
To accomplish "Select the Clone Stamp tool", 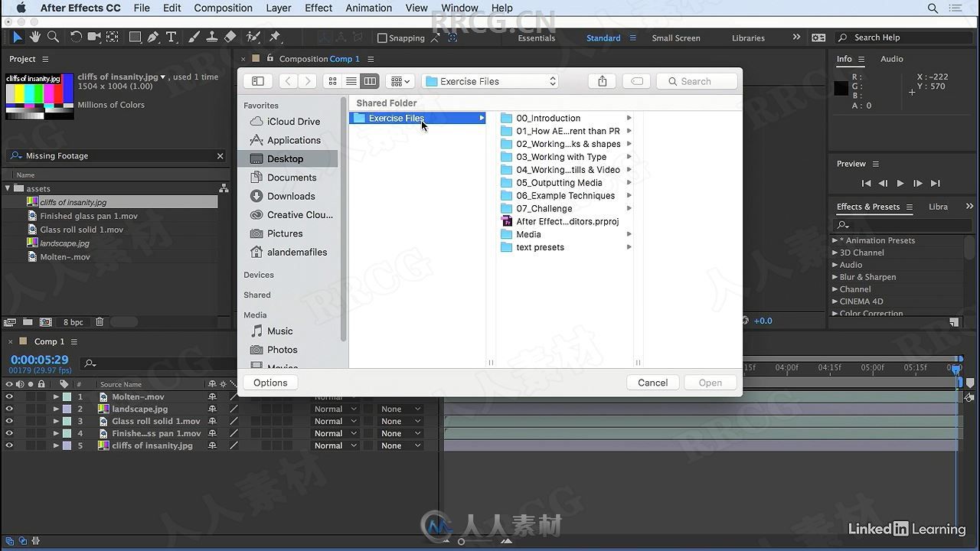I will 212,37.
